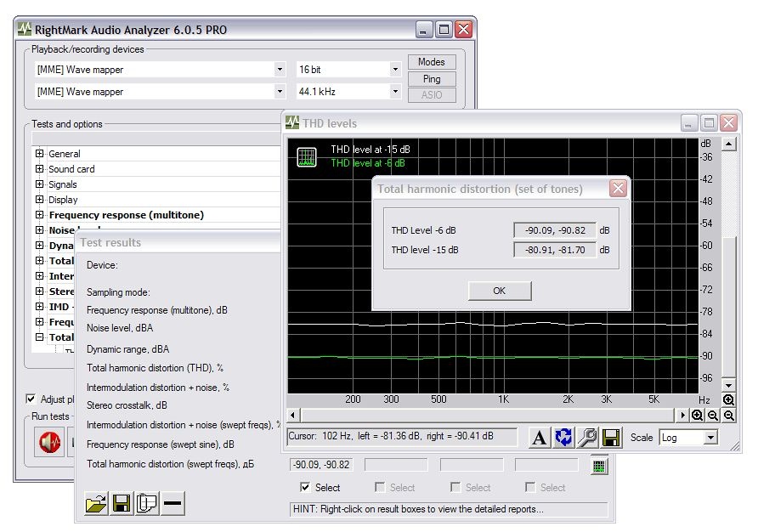
Task: Click the graph scrollbar left arrow
Action: click(x=293, y=416)
